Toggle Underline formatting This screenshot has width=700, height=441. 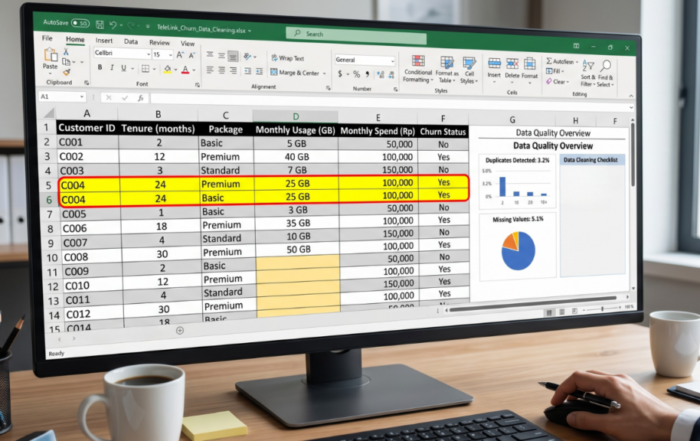(124, 68)
